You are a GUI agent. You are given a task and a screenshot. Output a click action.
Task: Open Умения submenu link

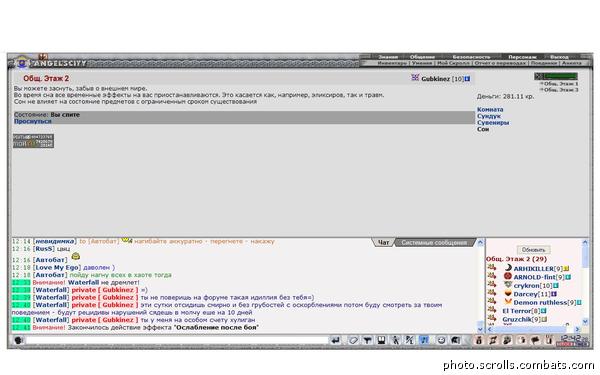click(x=422, y=63)
